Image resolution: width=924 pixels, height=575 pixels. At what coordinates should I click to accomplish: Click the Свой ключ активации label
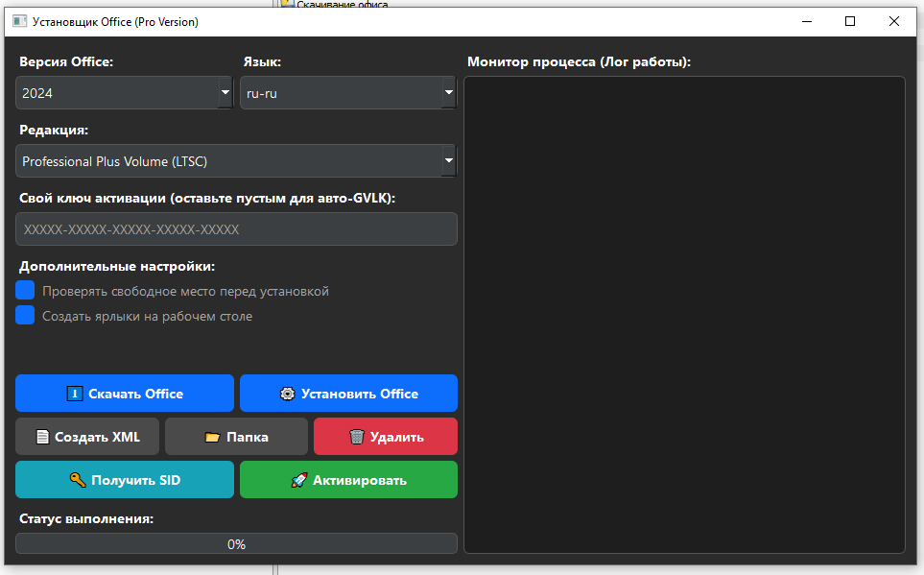coord(207,198)
